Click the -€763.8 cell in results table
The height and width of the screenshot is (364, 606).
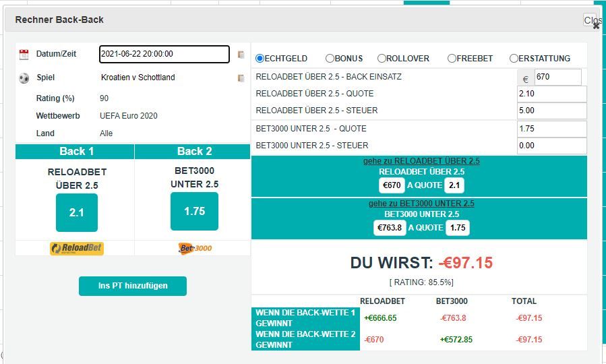click(452, 318)
